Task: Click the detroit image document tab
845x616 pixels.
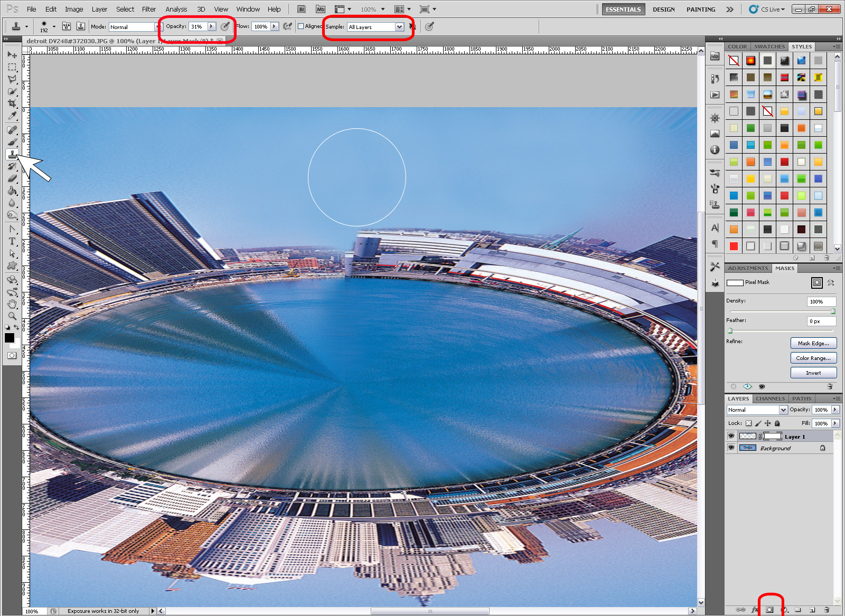Action: pyautogui.click(x=121, y=41)
